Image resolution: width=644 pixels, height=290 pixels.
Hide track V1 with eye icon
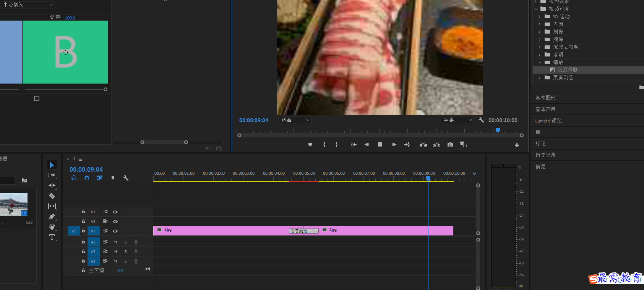click(x=115, y=231)
